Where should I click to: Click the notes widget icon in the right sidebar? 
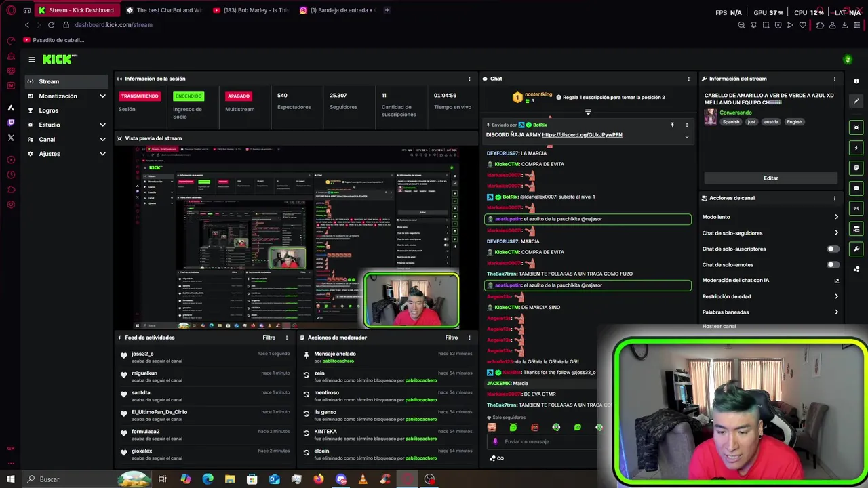click(856, 167)
